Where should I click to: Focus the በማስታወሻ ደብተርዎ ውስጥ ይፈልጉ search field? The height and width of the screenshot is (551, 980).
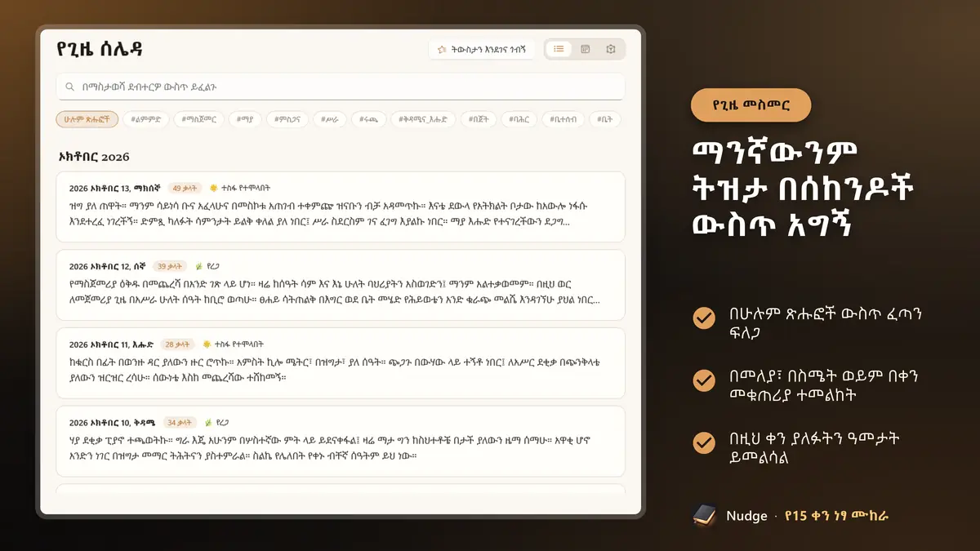point(341,87)
